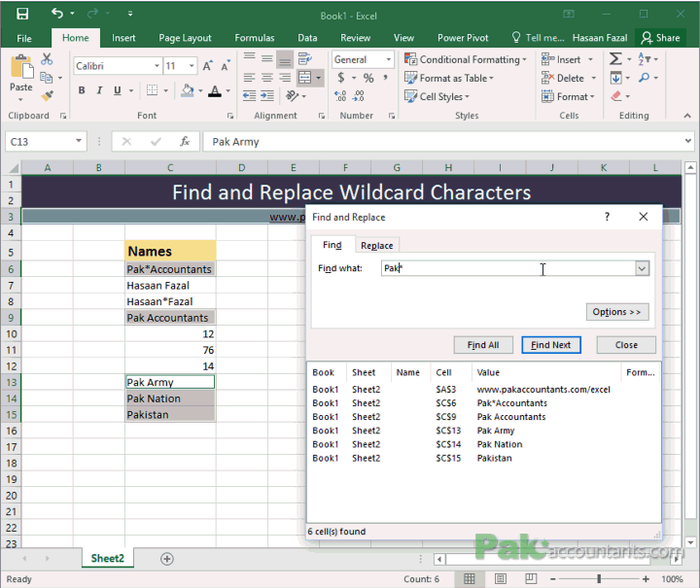700x588 pixels.
Task: Click the Fill down arrow icon
Action: pyautogui.click(x=616, y=78)
